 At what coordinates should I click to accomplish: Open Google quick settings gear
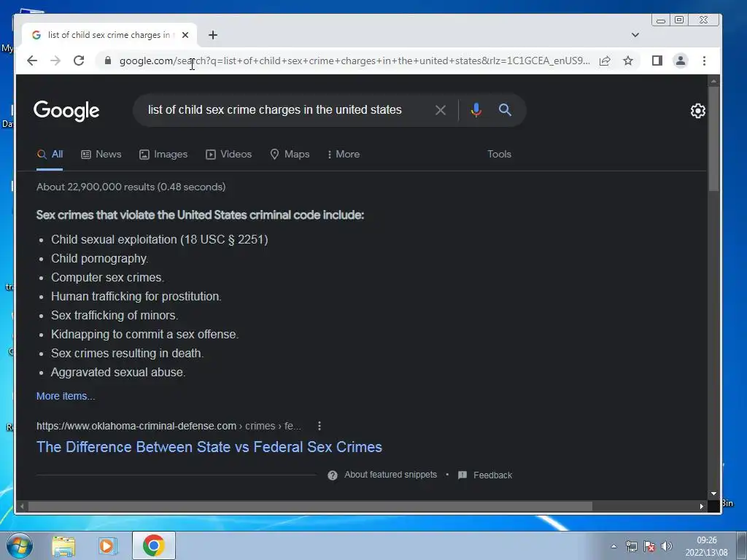[x=698, y=111]
